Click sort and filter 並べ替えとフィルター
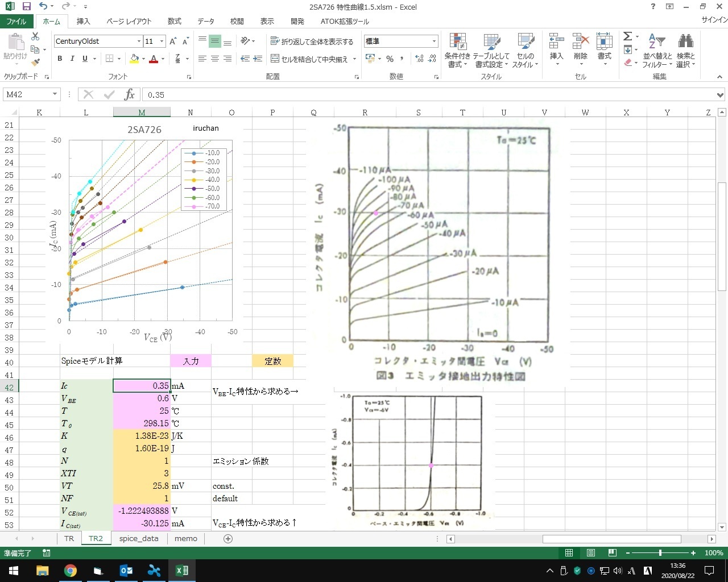 [657, 51]
